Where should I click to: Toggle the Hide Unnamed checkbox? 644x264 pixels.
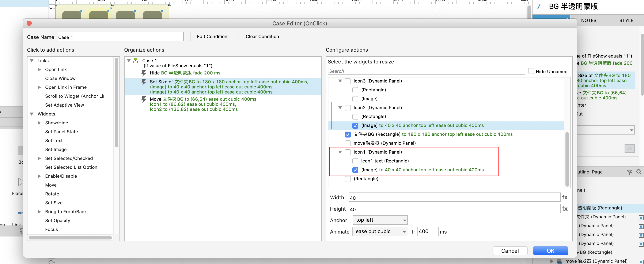pyautogui.click(x=531, y=71)
